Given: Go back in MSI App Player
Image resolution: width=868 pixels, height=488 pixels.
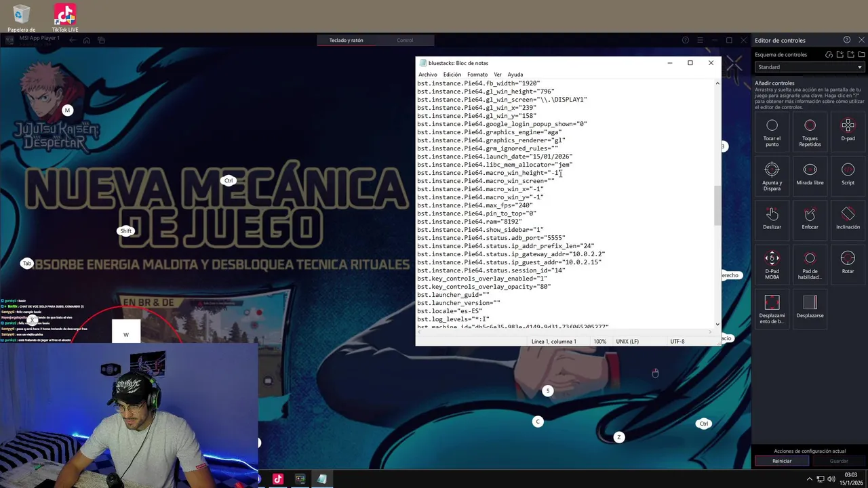Looking at the screenshot, I should pos(73,40).
